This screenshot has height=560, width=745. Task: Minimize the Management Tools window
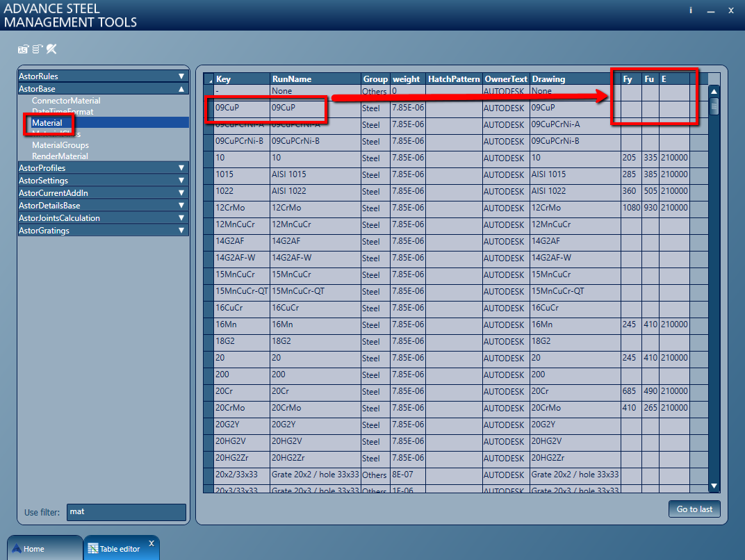tap(711, 10)
